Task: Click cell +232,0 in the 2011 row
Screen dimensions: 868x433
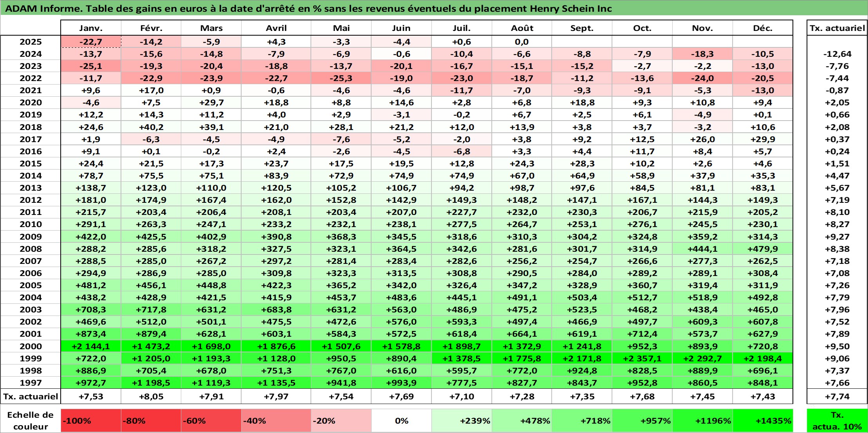Action: pyautogui.click(x=522, y=212)
